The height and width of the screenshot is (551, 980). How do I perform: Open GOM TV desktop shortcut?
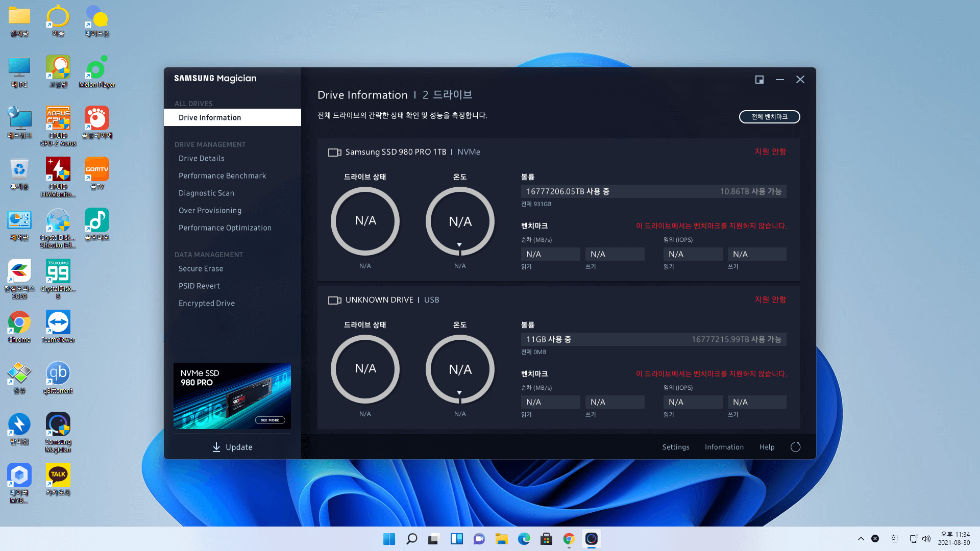(x=97, y=173)
